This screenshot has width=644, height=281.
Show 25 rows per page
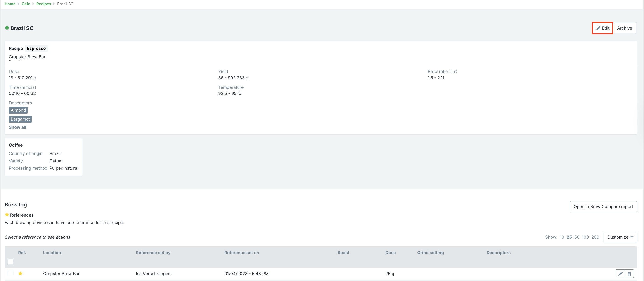coord(569,237)
